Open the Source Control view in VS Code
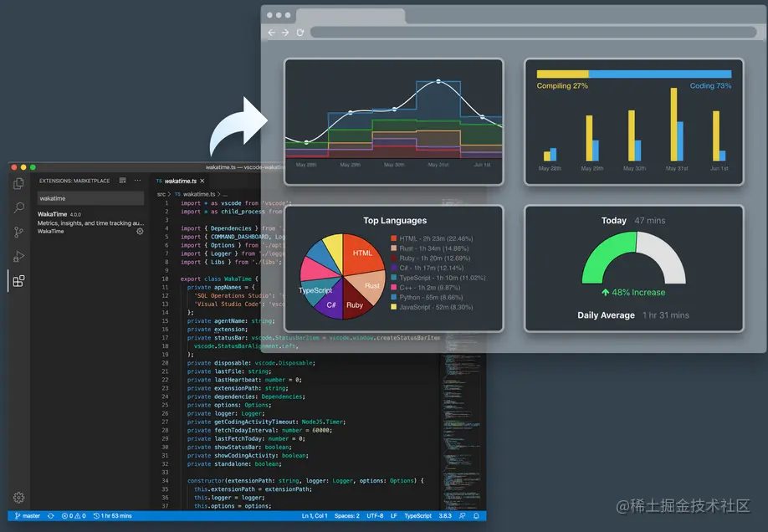The height and width of the screenshot is (532, 768). point(18,232)
